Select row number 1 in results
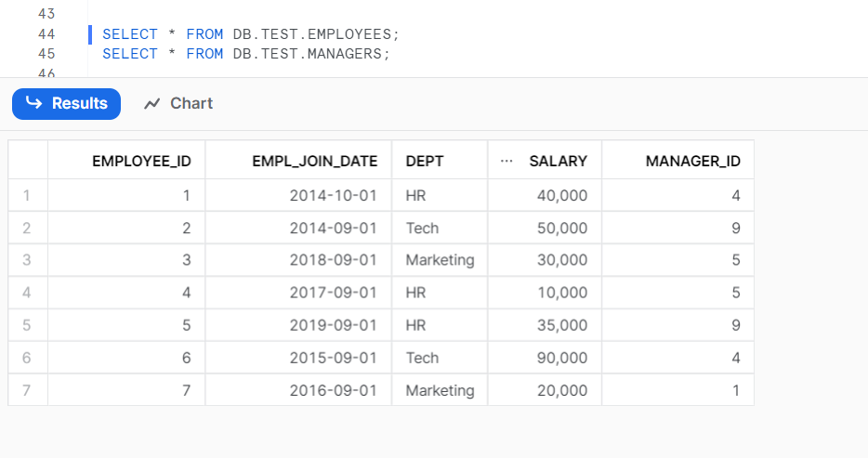This screenshot has height=458, width=868. (27, 195)
